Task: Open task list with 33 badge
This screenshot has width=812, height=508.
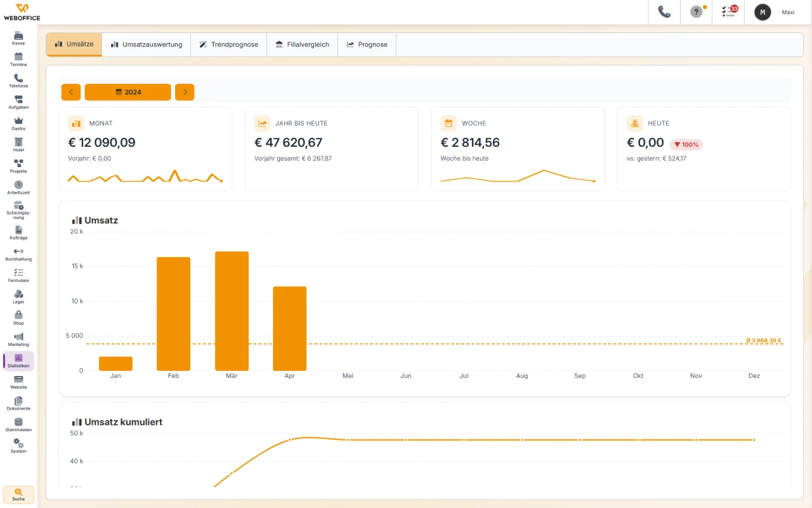Action: [728, 12]
